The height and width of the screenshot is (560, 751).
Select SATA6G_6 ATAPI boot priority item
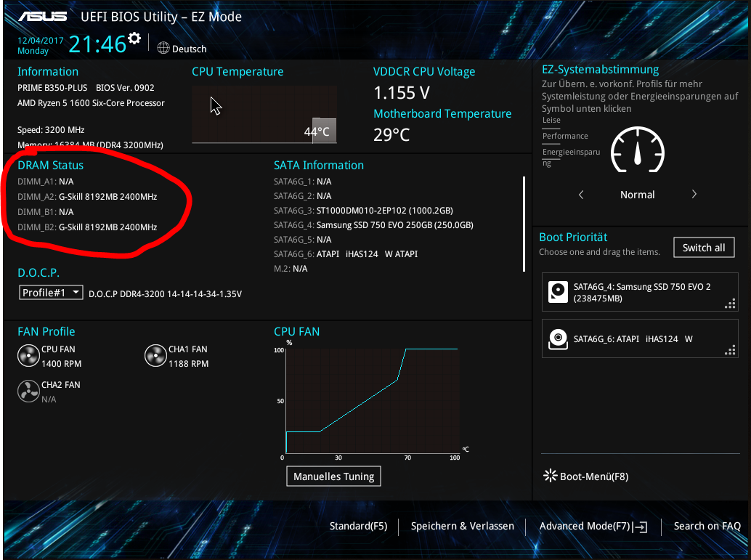[640, 339]
